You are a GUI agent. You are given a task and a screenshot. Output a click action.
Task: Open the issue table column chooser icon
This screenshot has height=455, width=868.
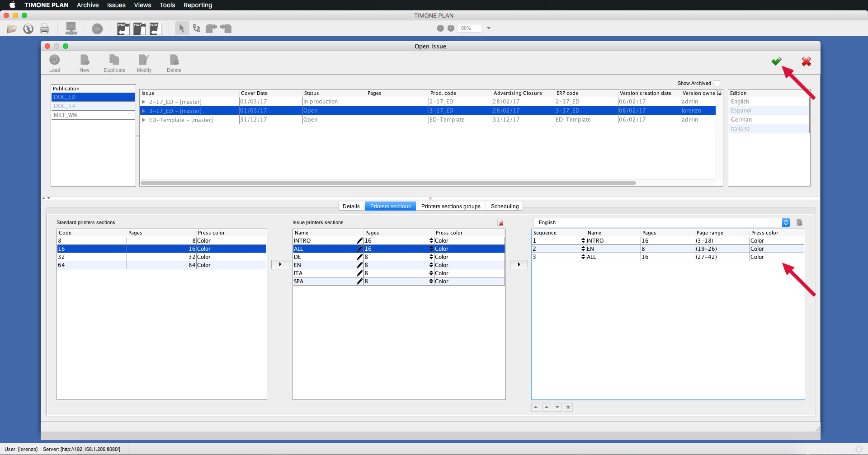719,93
